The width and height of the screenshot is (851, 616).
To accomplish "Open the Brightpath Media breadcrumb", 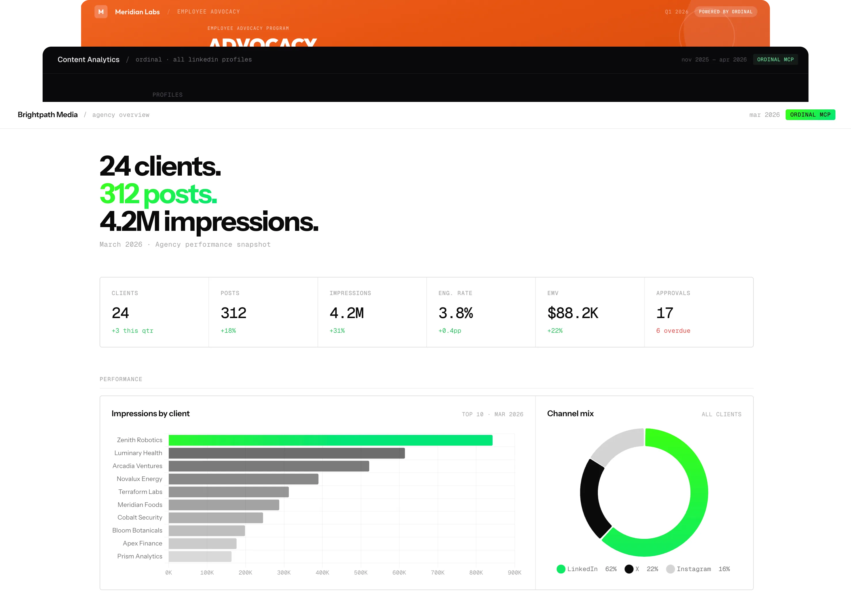I will click(48, 115).
